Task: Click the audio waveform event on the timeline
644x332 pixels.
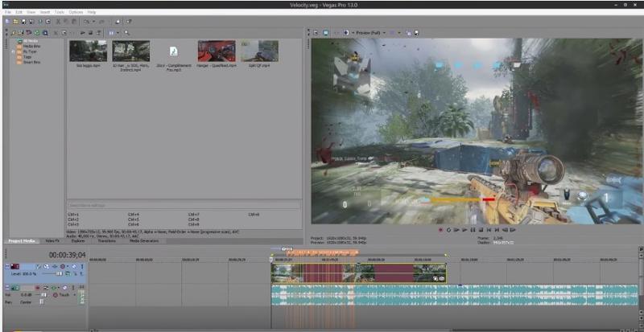Action: (x=455, y=295)
